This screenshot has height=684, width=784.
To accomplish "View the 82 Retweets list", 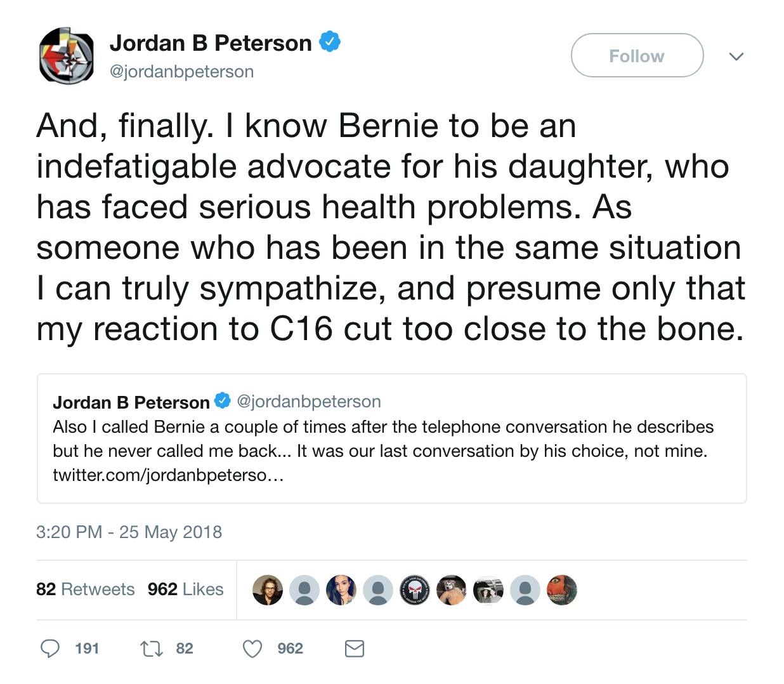I will 86,589.
